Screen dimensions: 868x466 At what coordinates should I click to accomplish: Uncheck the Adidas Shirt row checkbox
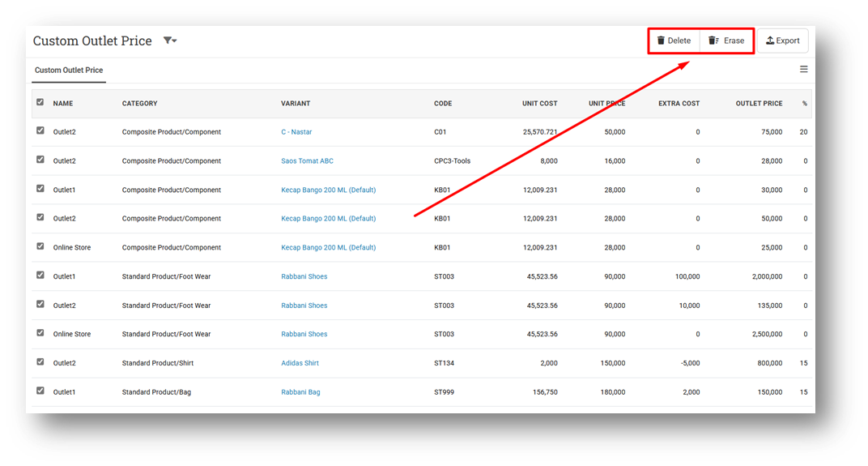(40, 361)
